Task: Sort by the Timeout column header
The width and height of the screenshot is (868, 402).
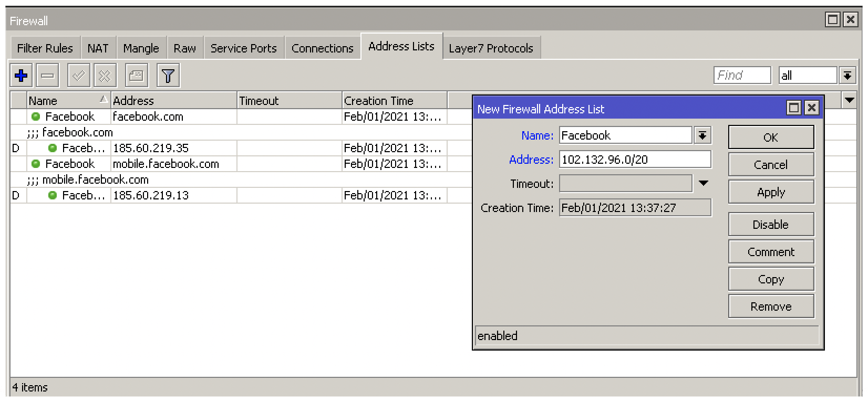Action: [290, 100]
